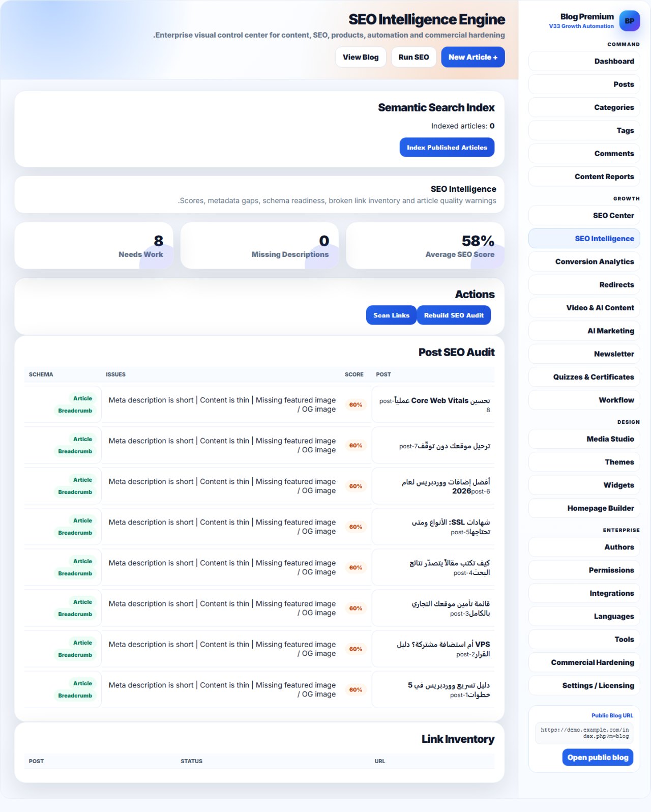Click the public blog URL field
Viewport: 651px width, 812px height.
point(584,733)
